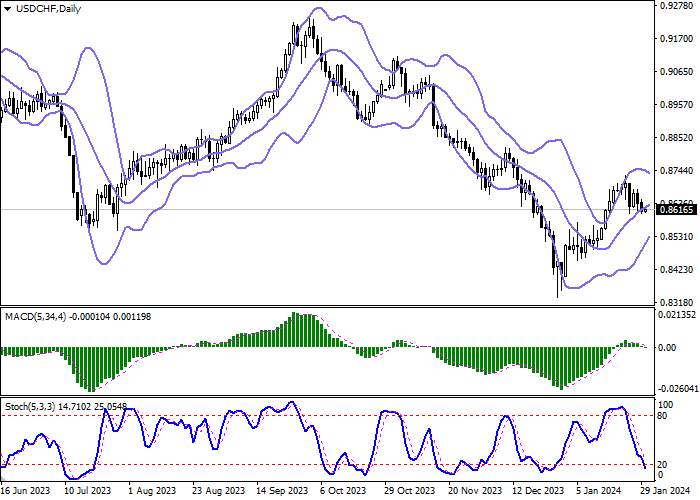Click the 0.87440 price axis label
The height and width of the screenshot is (500, 700).
pyautogui.click(x=678, y=171)
